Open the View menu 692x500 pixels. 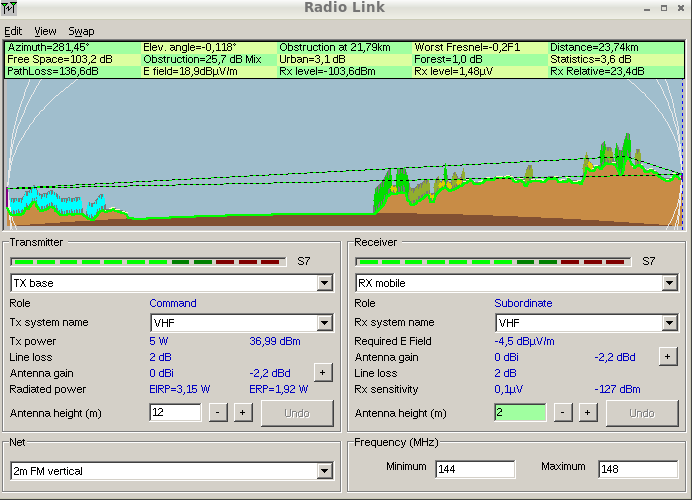click(x=45, y=31)
